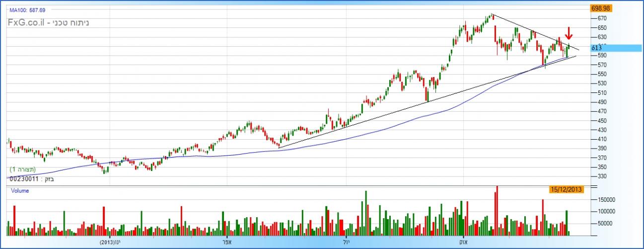Click the orange 15/12/2013 date label
This screenshot has width=644, height=249.
click(566, 189)
